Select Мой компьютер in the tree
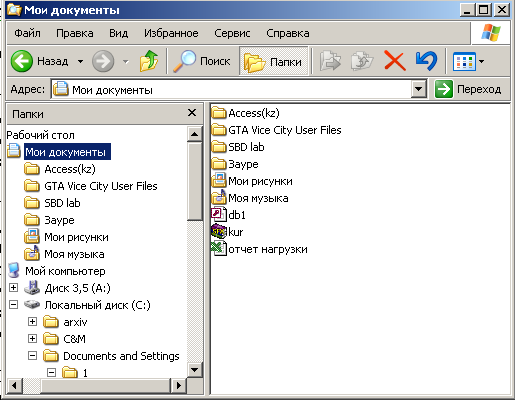The height and width of the screenshot is (400, 515). point(65,271)
